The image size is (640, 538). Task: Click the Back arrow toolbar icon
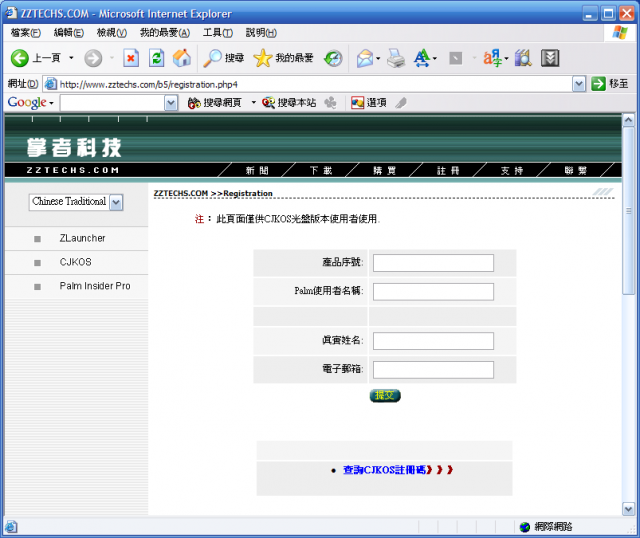point(19,58)
